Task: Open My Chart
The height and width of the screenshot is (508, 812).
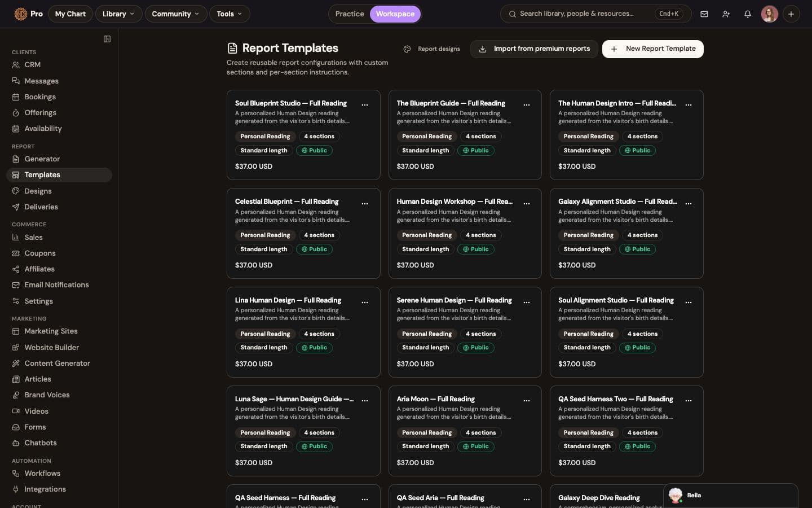Action: (x=70, y=14)
